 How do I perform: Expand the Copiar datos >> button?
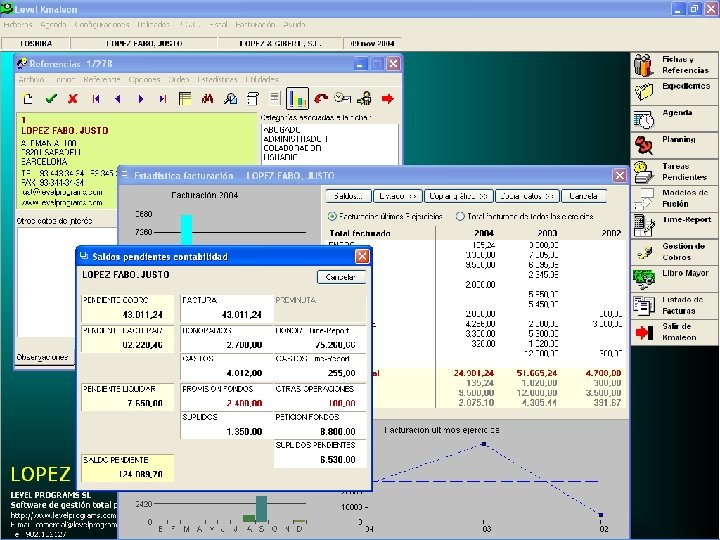coord(527,196)
